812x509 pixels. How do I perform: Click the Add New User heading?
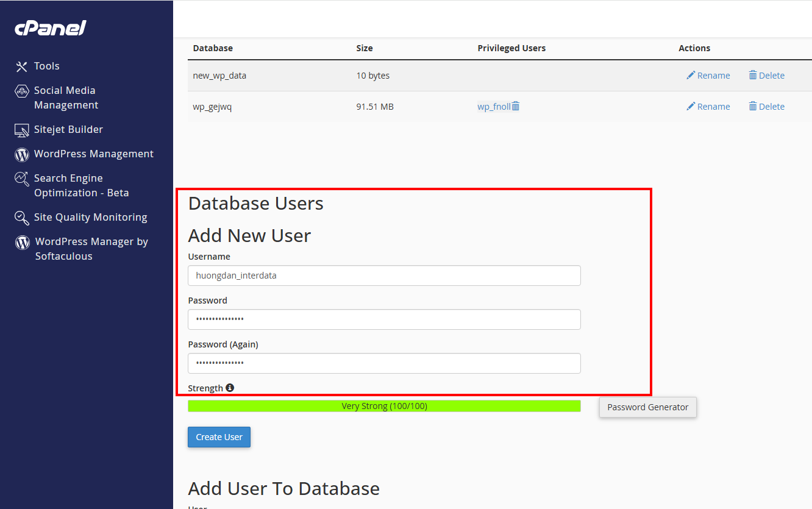click(x=249, y=235)
